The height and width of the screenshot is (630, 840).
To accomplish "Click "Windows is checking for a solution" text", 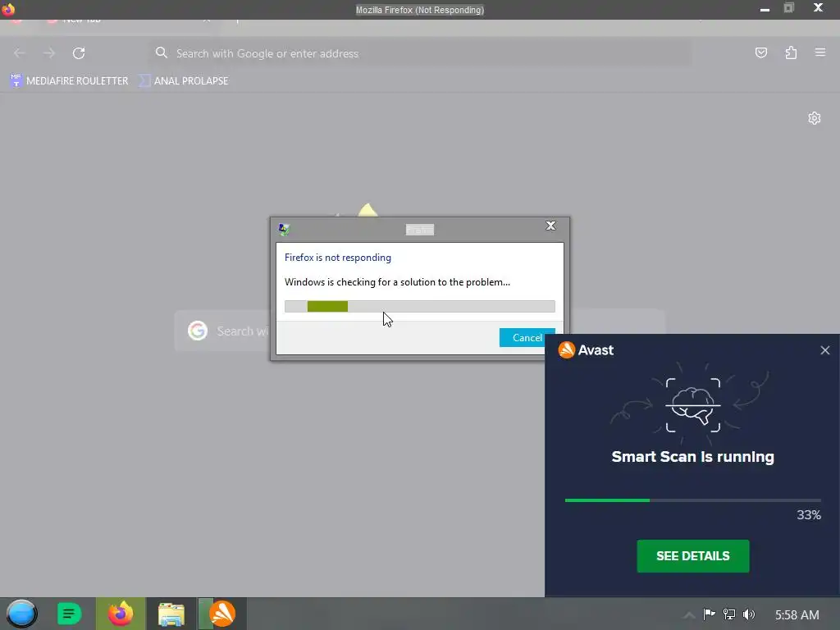I will pos(398,282).
